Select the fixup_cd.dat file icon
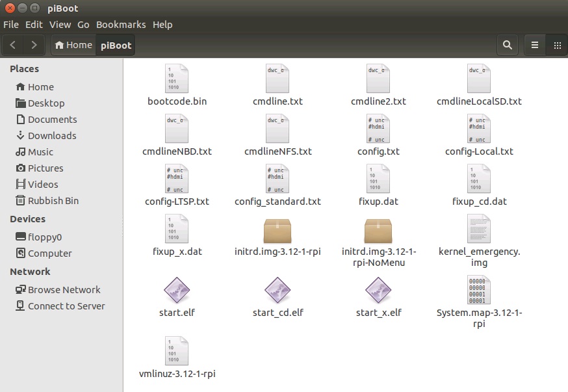The height and width of the screenshot is (392, 568). click(479, 178)
